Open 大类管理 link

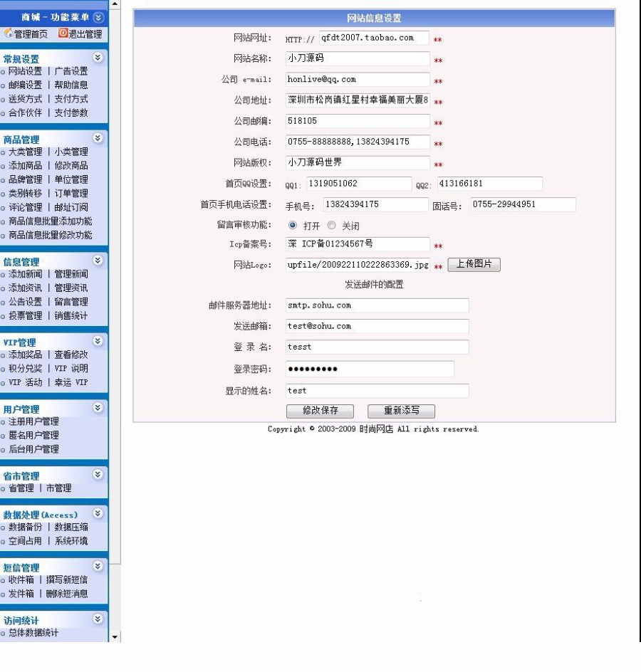pyautogui.click(x=26, y=152)
